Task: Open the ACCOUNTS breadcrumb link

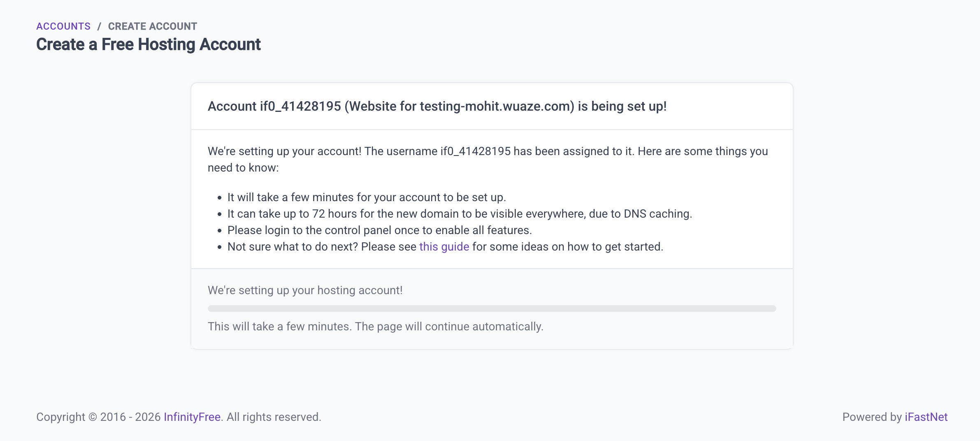Action: click(63, 26)
